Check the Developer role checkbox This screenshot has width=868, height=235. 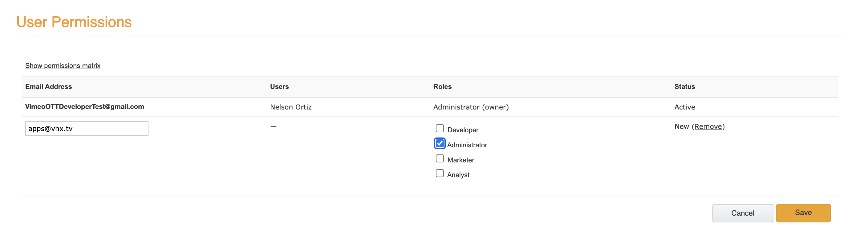(x=440, y=128)
